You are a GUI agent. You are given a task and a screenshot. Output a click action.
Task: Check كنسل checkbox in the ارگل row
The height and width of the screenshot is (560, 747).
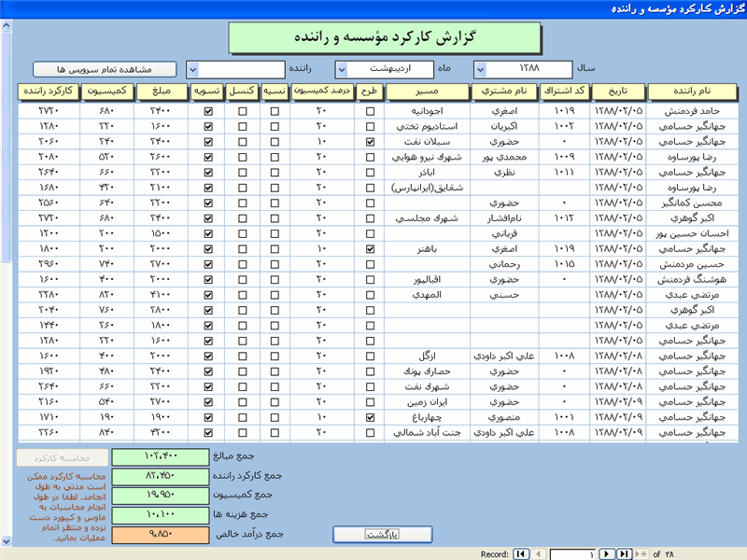click(243, 357)
